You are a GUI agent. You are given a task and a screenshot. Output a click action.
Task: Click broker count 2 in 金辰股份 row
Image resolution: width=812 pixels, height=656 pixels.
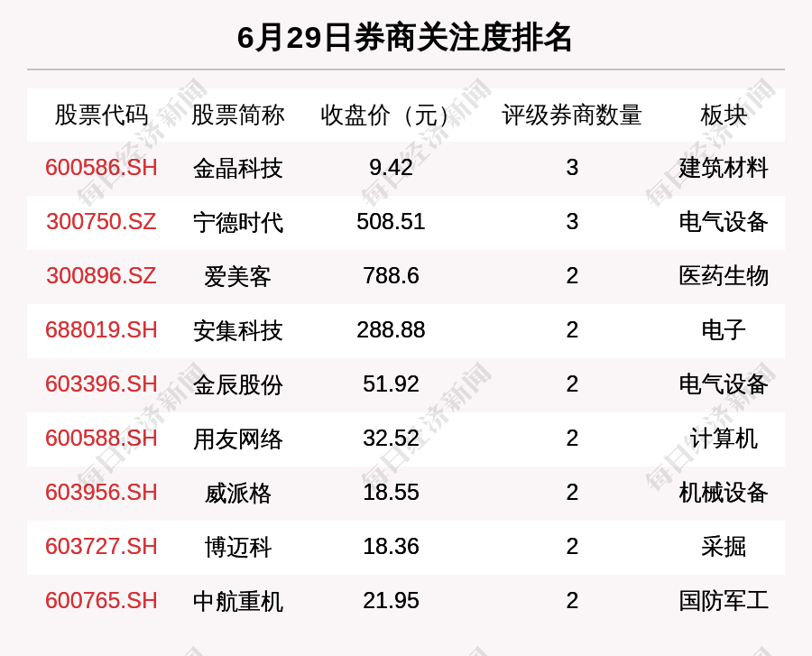572,384
